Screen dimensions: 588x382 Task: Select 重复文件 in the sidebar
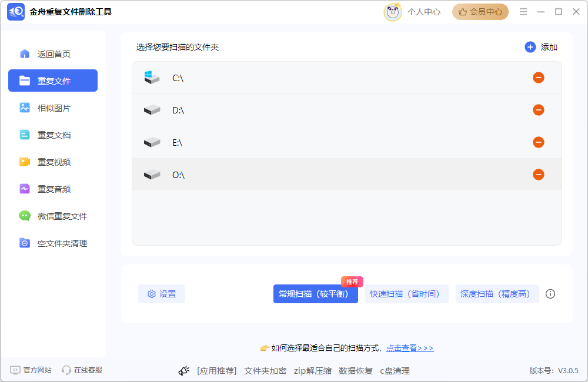[53, 81]
